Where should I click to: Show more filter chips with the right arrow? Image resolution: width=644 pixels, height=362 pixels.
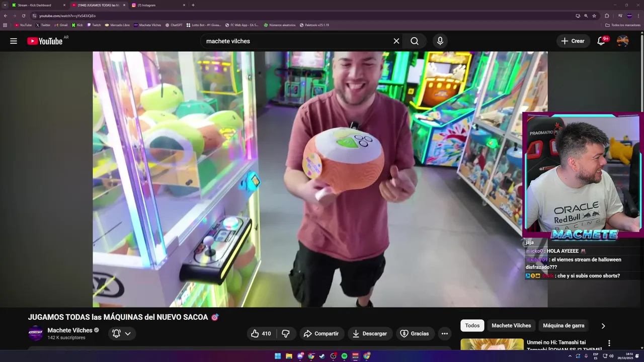coord(603,326)
